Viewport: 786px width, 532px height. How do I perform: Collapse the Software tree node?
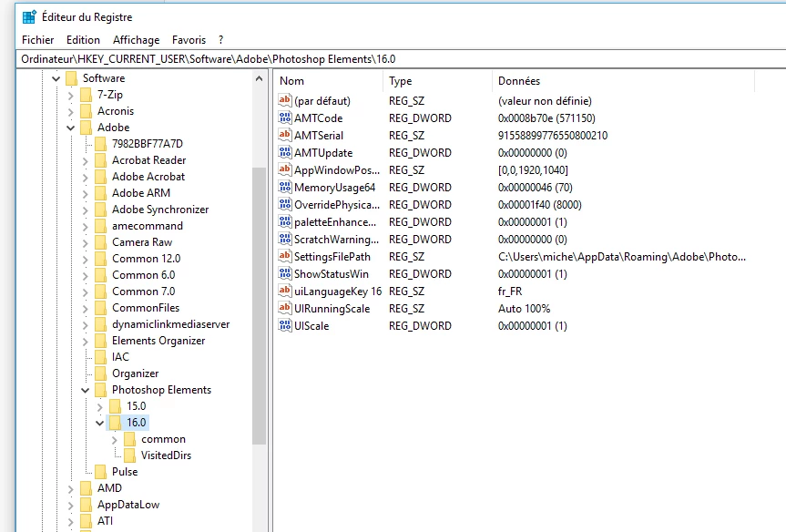pyautogui.click(x=56, y=78)
